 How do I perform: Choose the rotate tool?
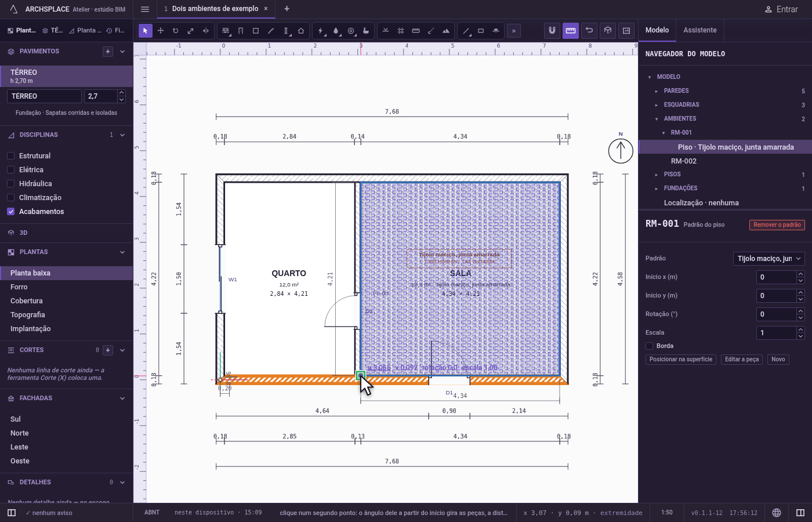tap(176, 31)
